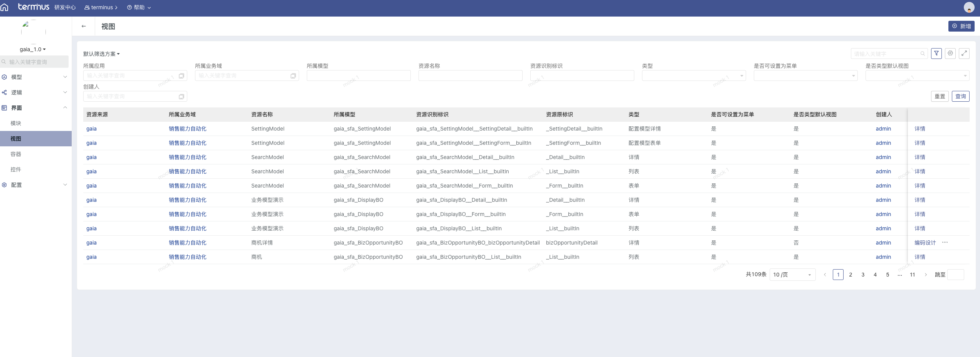Open 是否可设置为菜单 filter dropdown
This screenshot has width=980, height=357.
point(805,75)
